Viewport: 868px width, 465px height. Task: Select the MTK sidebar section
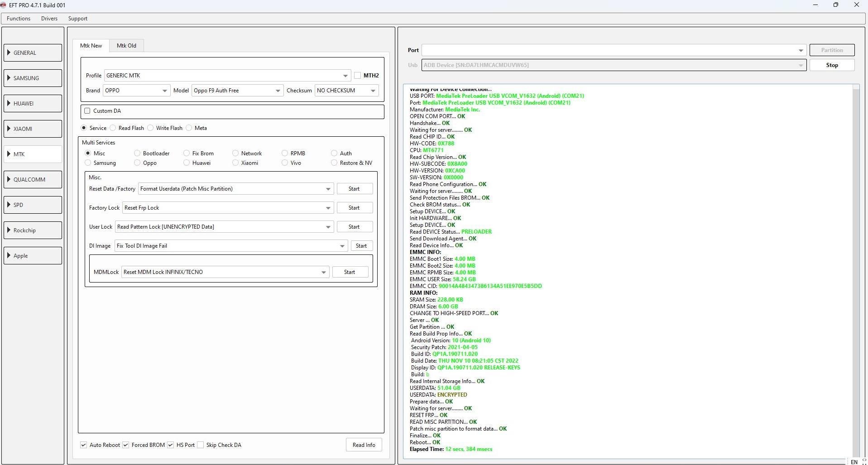33,154
